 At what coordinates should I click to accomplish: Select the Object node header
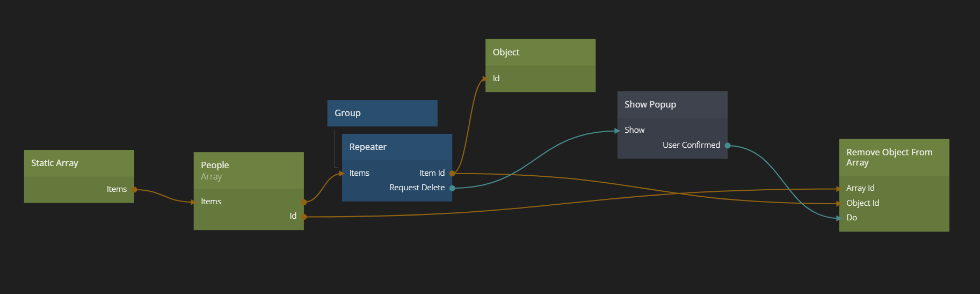(x=540, y=52)
